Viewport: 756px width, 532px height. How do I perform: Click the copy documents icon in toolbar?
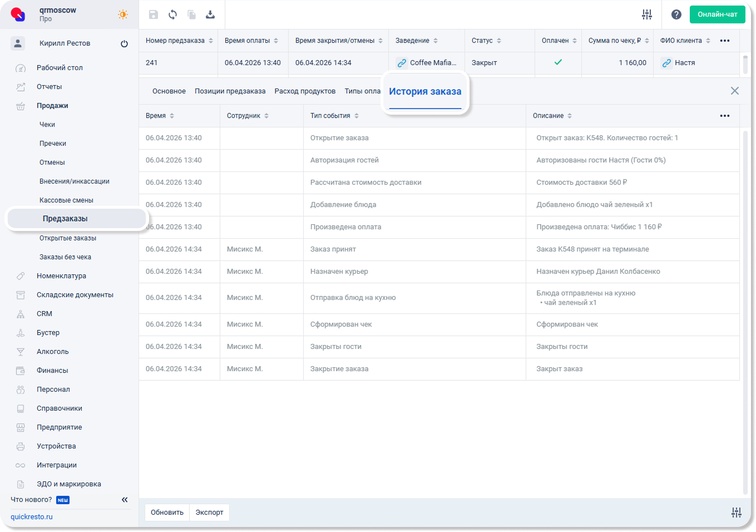tap(191, 14)
